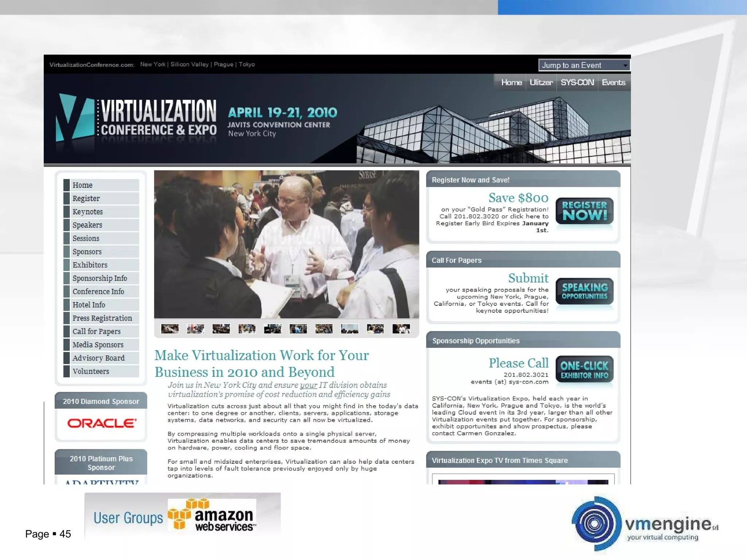
Task: Click the REGISTER NOW! badge
Action: coord(584,211)
